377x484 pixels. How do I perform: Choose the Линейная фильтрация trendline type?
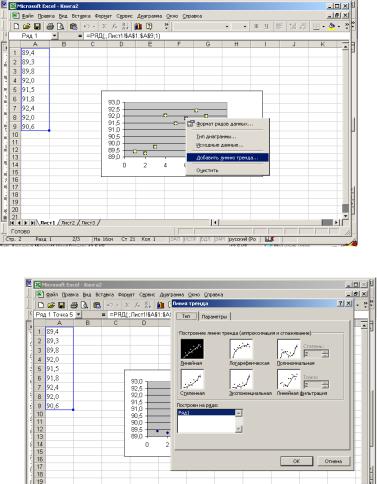tap(288, 379)
